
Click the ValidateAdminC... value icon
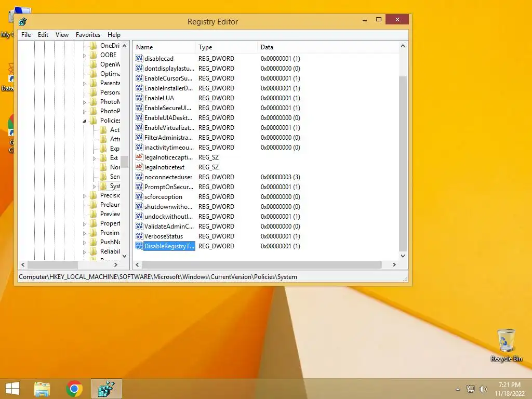(x=139, y=225)
